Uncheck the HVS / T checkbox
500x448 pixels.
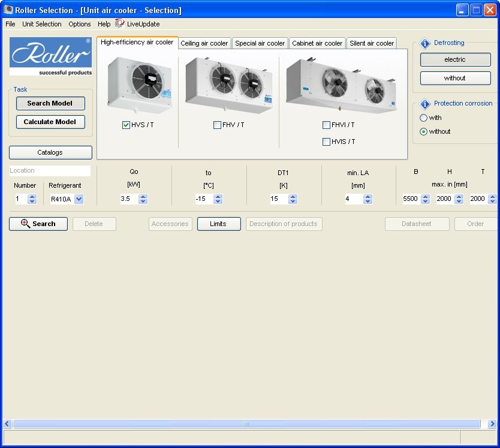[x=125, y=125]
